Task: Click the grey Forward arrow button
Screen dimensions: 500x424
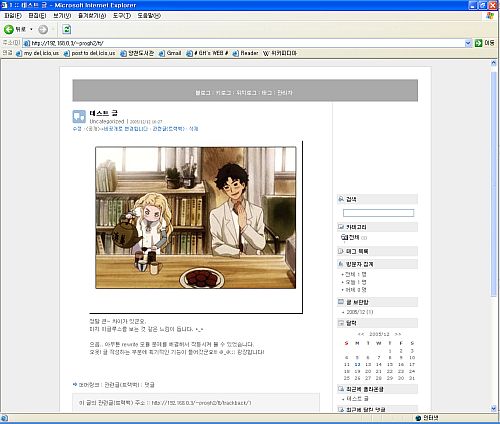Action: pyautogui.click(x=43, y=30)
